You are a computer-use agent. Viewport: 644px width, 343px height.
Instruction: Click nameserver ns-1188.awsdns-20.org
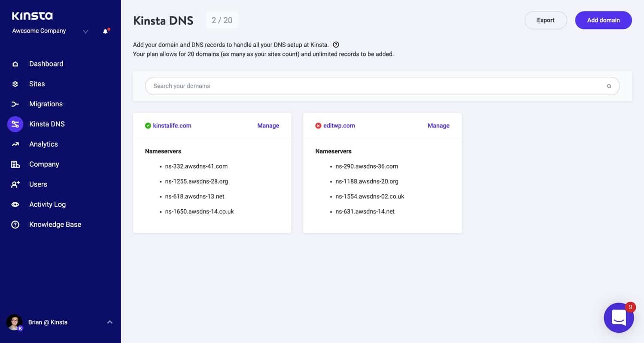367,181
